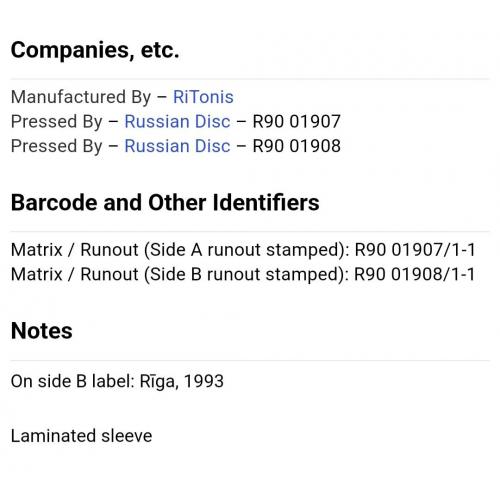Click the R90 01908 pressing catalog number

(296, 146)
